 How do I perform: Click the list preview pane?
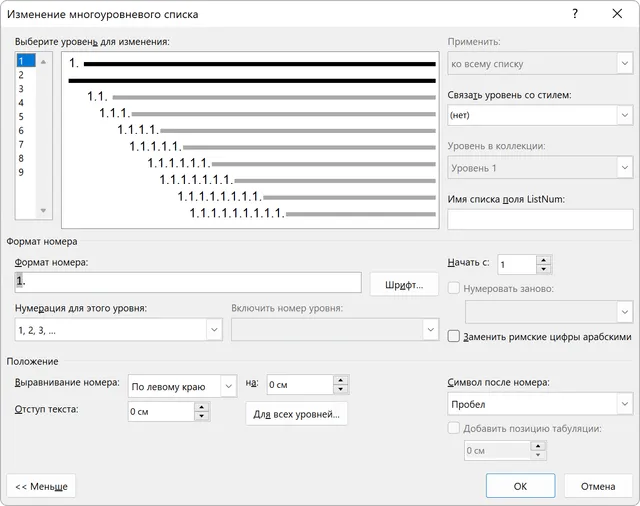pos(250,140)
